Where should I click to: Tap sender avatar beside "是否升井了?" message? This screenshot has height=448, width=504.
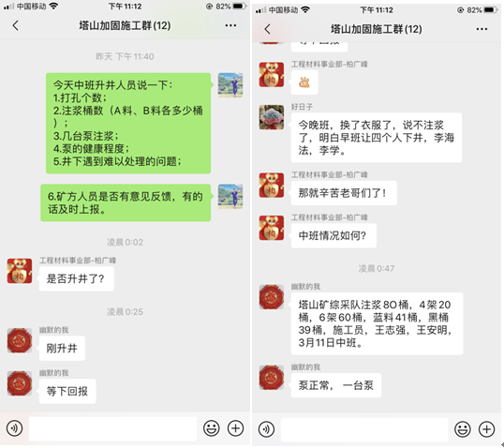(20, 271)
